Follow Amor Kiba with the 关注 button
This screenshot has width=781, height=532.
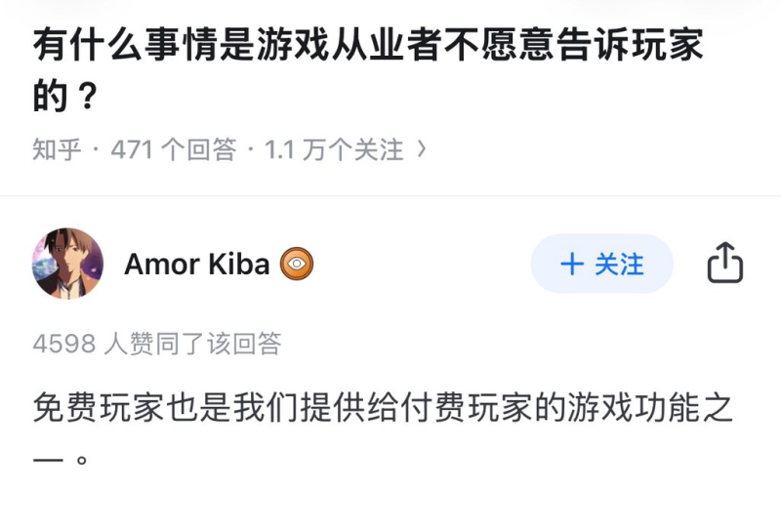(601, 264)
